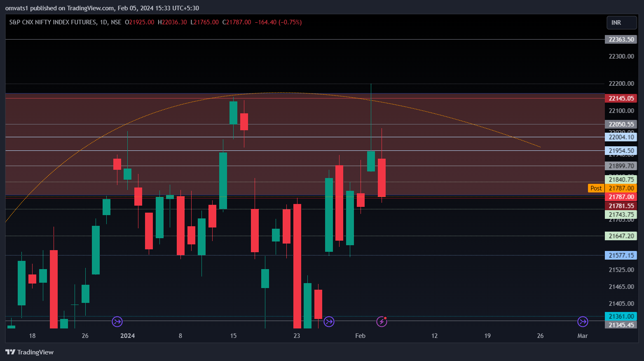This screenshot has width=644, height=361.
Task: Click date 18 on the time axis
Action: 32,336
